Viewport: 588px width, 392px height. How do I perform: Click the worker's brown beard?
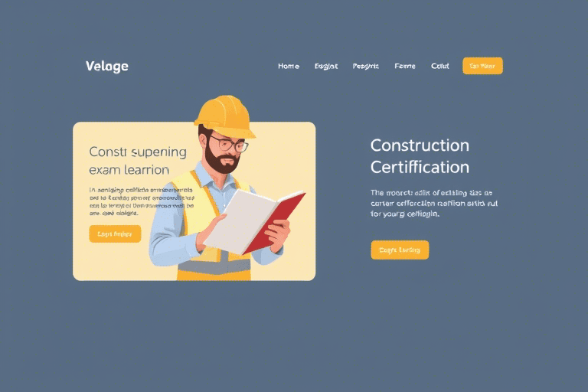[x=221, y=162]
